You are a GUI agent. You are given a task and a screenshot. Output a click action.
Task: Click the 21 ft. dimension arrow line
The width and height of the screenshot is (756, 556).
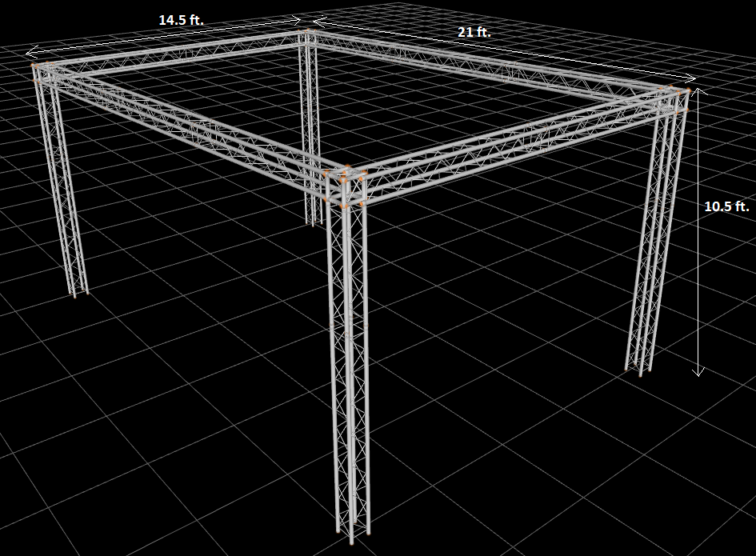pos(504,48)
